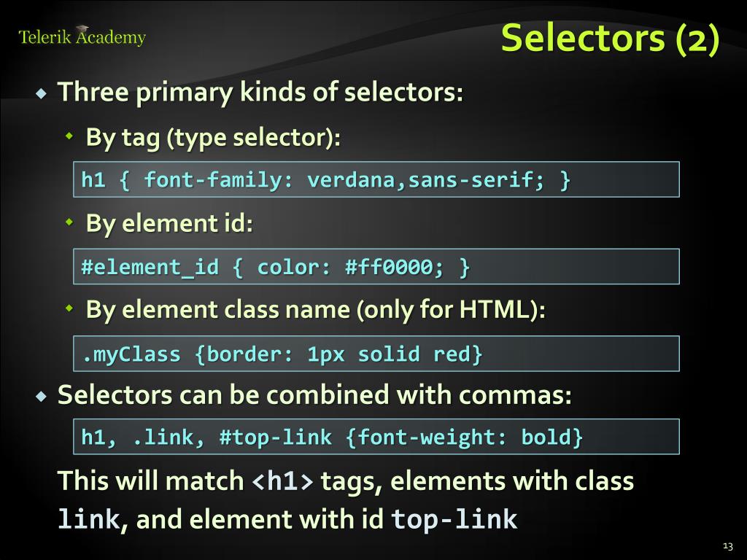Click the diamond bullet before Selectors can be combined

pyautogui.click(x=42, y=396)
